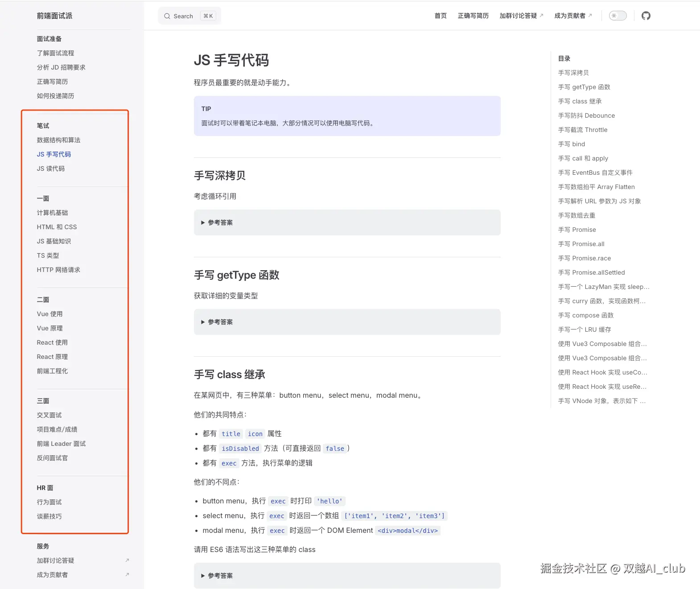Jump to 手写 bind in contents

[572, 144]
